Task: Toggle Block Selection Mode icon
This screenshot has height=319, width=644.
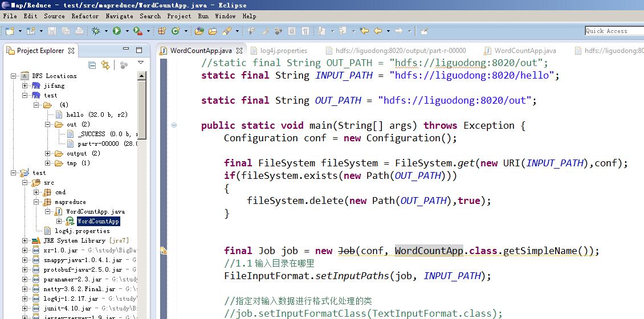Action: point(292,31)
